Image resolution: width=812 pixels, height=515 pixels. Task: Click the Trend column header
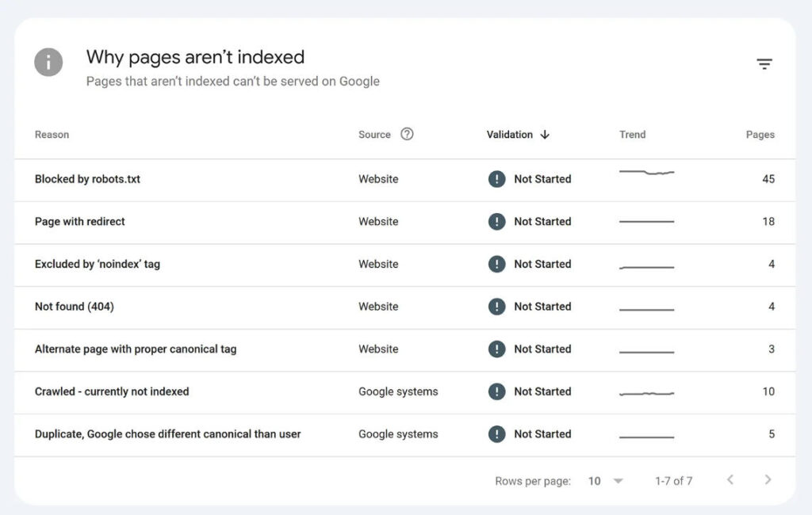pyautogui.click(x=632, y=135)
